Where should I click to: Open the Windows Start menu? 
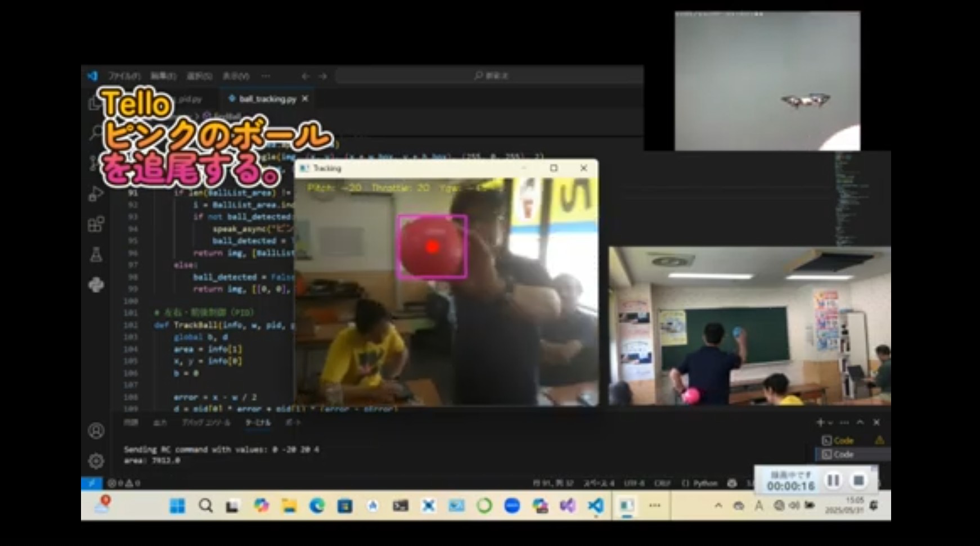[177, 506]
